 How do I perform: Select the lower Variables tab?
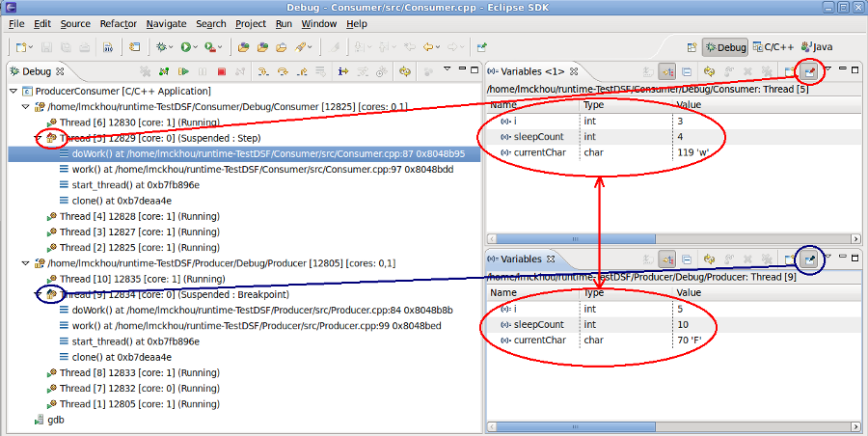click(x=515, y=259)
